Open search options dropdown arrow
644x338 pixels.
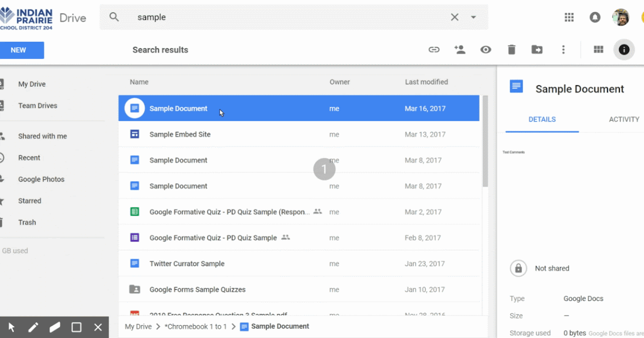tap(473, 17)
